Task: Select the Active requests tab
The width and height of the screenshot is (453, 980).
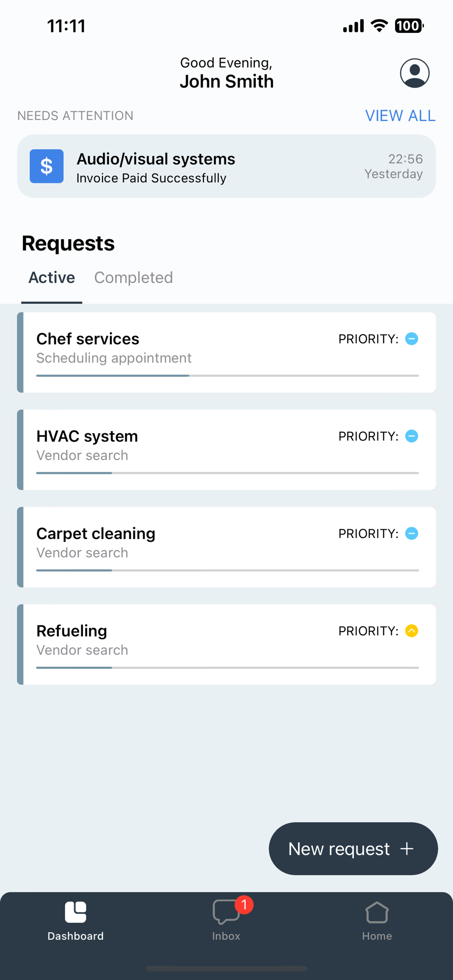Action: [51, 278]
